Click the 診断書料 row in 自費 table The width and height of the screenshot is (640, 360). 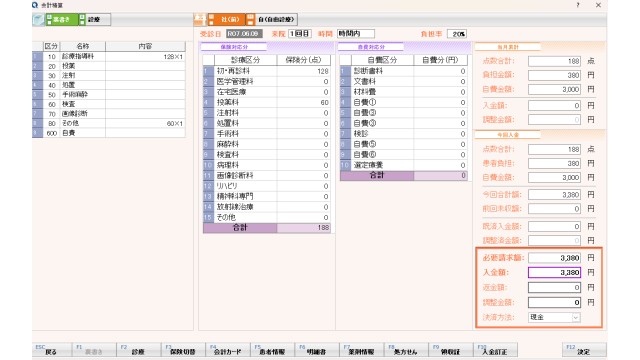coord(404,71)
